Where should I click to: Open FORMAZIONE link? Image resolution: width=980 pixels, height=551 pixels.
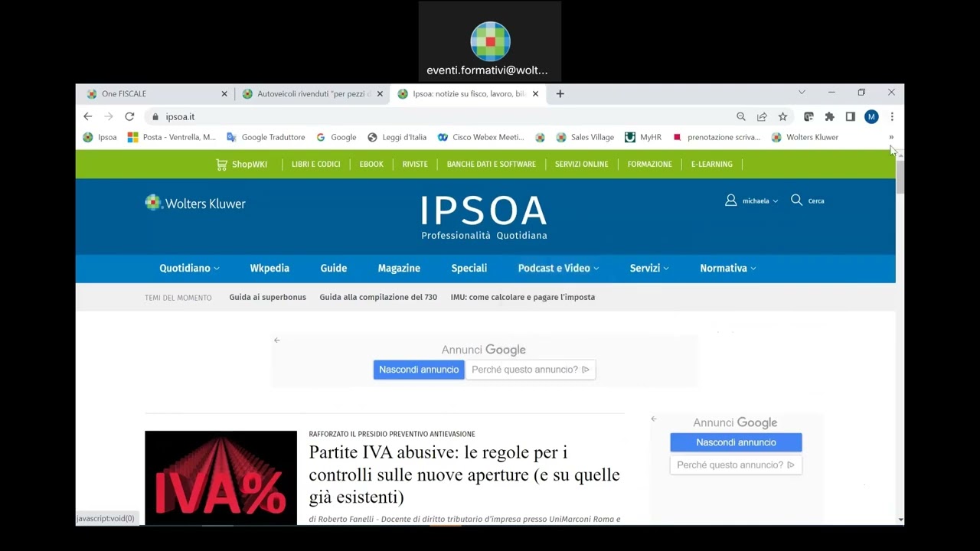[x=649, y=164]
